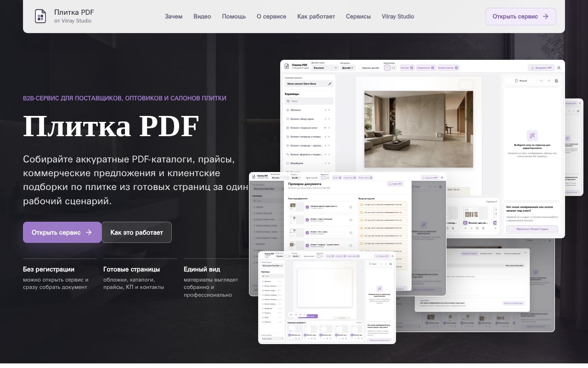This screenshot has height=368, width=588.
Task: Click the save disk icon in right panel
Action: tap(556, 81)
